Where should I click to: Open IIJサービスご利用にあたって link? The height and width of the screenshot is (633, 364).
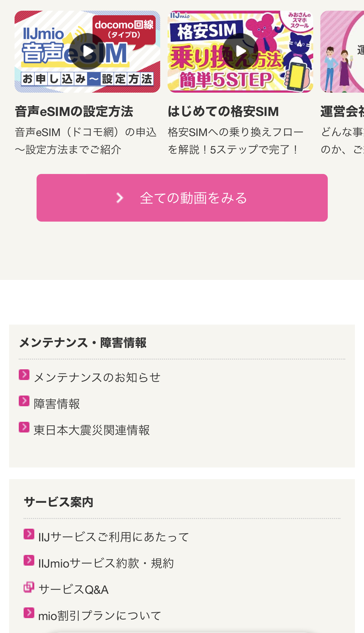pos(114,537)
